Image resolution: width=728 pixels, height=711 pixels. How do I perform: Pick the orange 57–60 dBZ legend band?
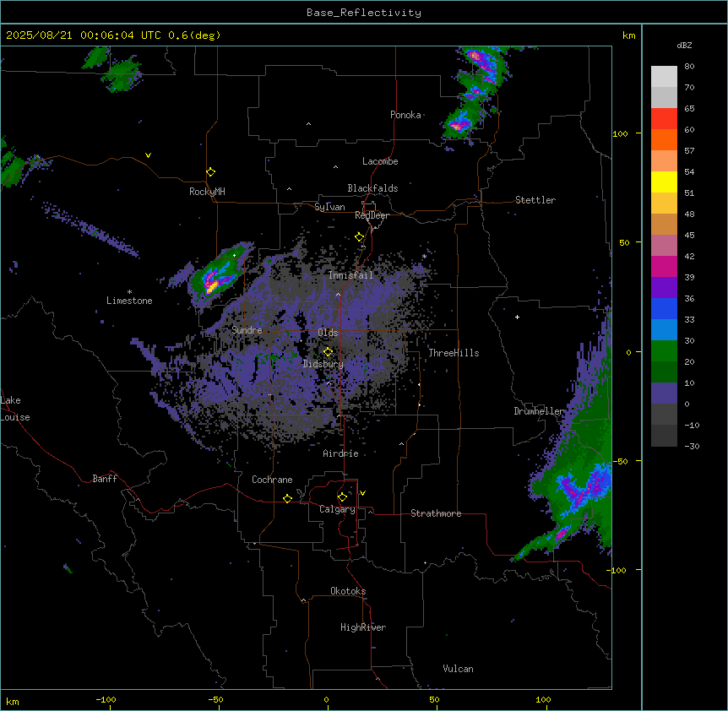pyautogui.click(x=664, y=139)
